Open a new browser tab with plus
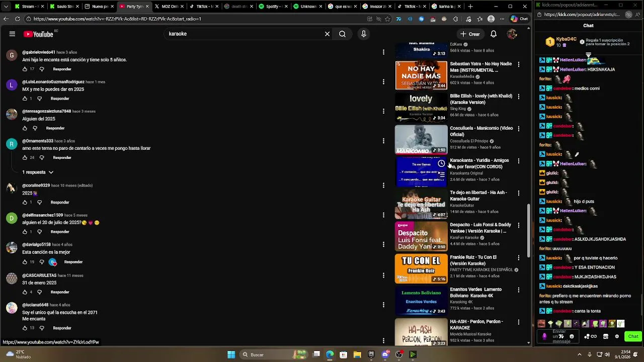Viewport: 644px width, 362px height. click(470, 7)
